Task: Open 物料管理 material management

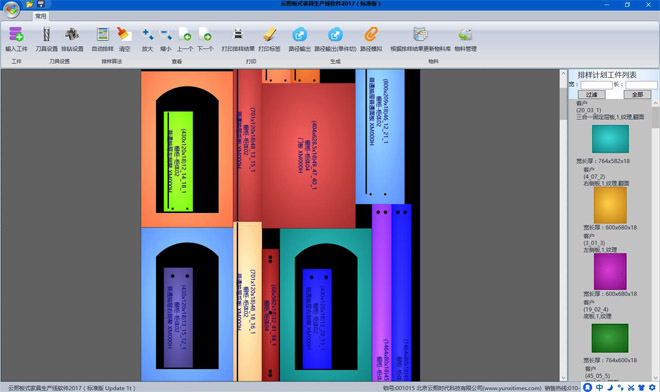Action: coord(465,39)
